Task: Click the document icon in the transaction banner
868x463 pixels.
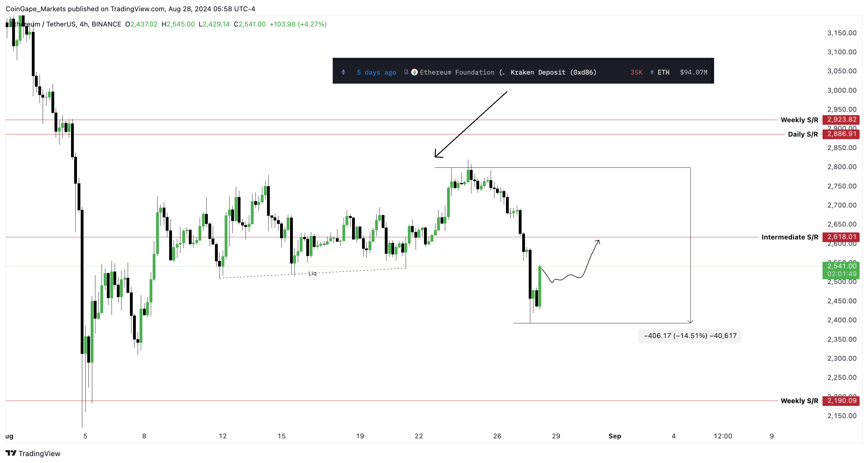Action: tap(406, 72)
